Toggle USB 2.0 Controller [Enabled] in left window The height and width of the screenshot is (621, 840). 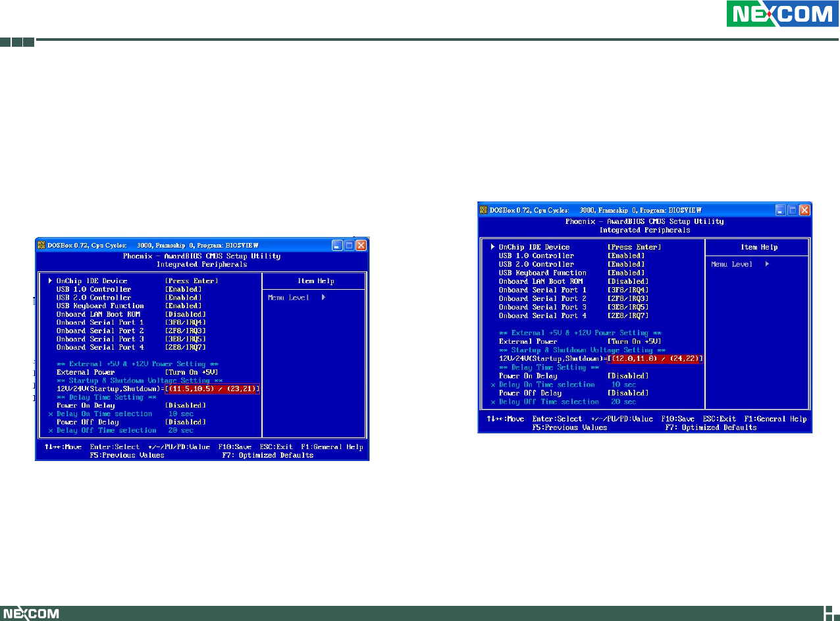click(x=183, y=298)
